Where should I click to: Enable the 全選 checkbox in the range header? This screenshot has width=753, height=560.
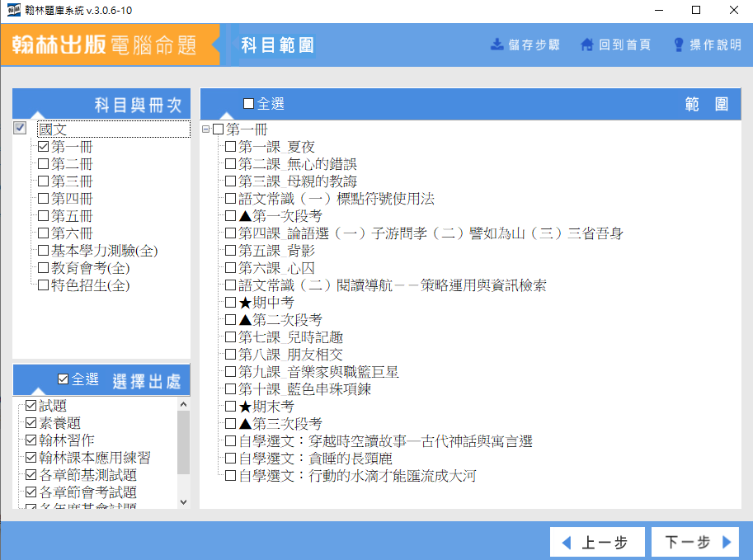tap(249, 104)
